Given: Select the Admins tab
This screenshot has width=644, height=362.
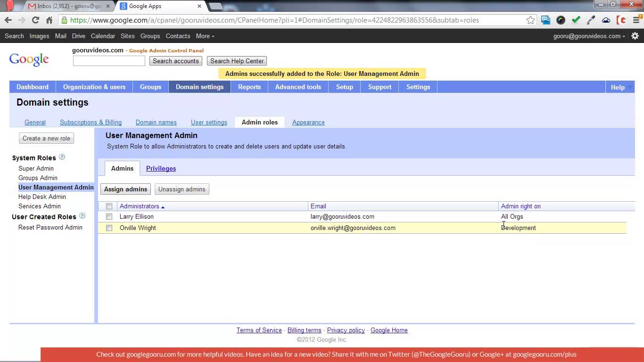Looking at the screenshot, I should point(122,168).
